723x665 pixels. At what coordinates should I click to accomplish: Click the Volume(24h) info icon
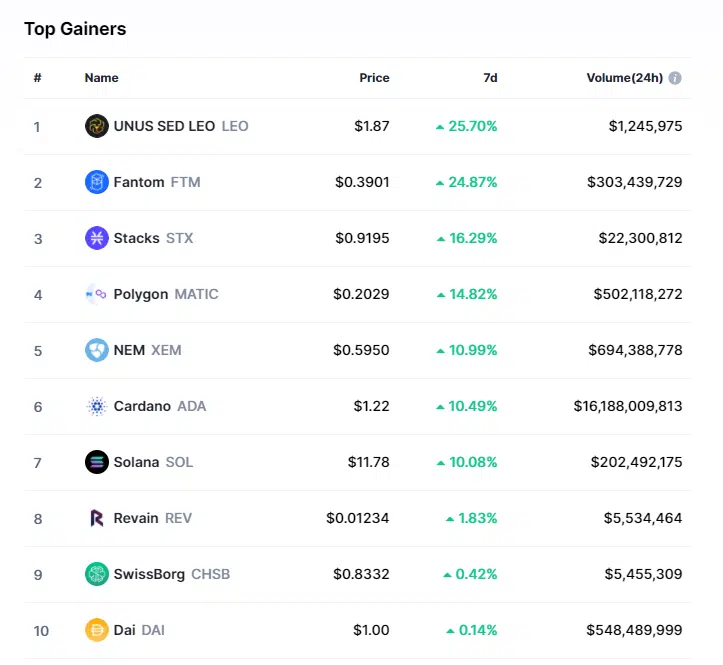[675, 78]
